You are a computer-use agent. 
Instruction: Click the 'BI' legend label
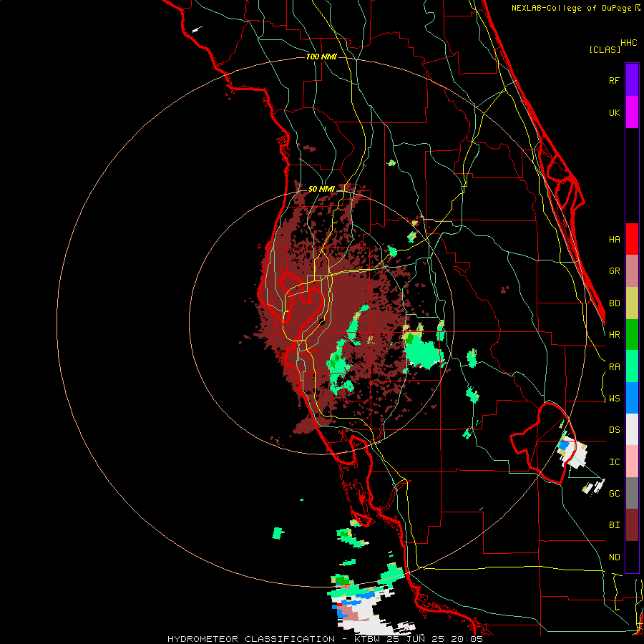[614, 525]
